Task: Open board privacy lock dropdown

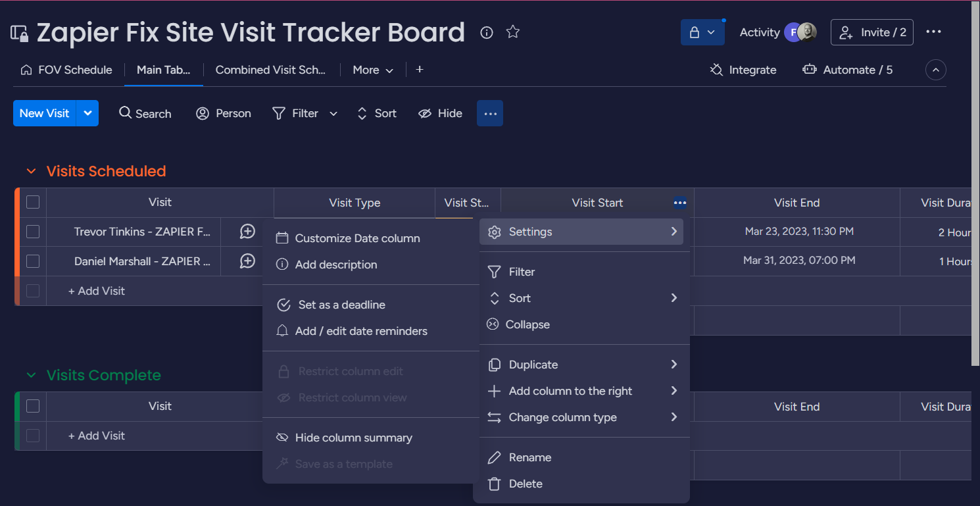Action: (x=702, y=32)
